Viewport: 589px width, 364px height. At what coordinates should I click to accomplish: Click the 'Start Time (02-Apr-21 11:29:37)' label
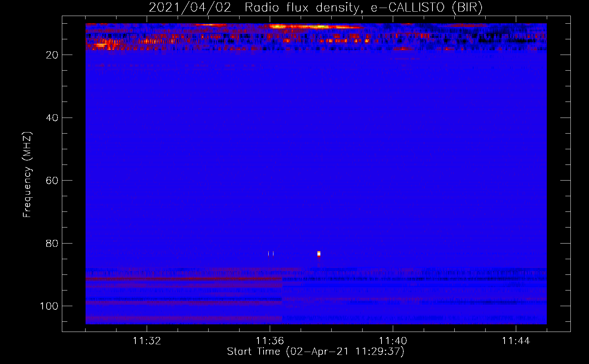tap(316, 352)
